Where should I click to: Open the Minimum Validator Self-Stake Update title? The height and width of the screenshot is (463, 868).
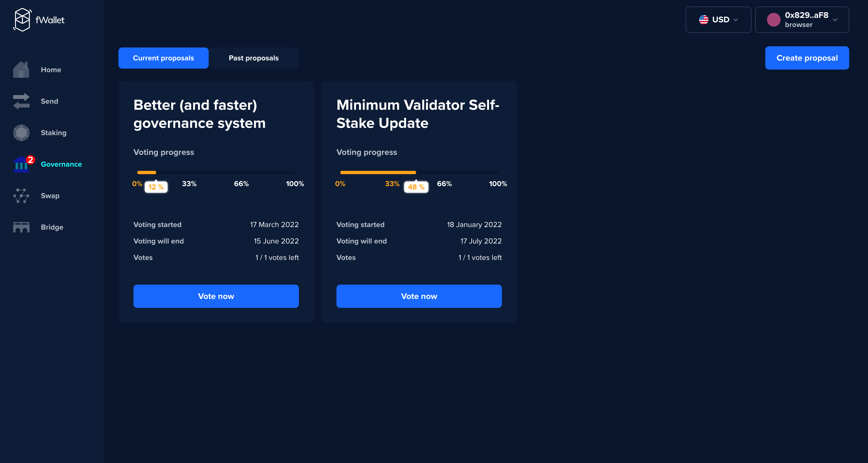coord(418,114)
